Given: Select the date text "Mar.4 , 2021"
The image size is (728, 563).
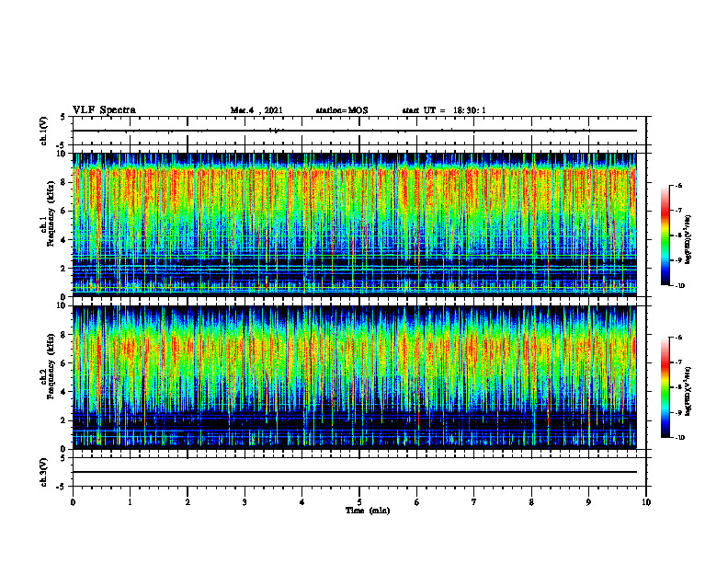Looking at the screenshot, I should click(256, 110).
